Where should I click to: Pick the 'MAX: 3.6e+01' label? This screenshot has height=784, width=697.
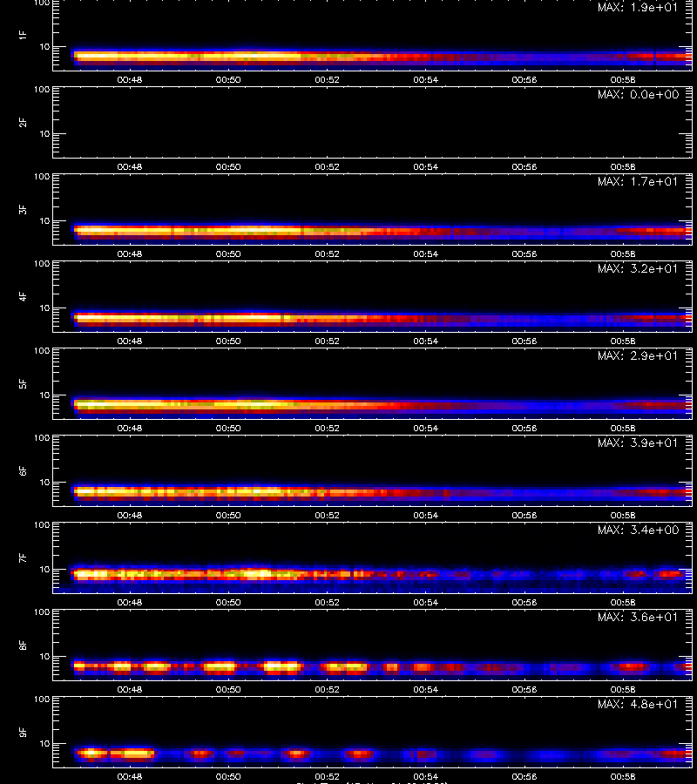pos(638,617)
